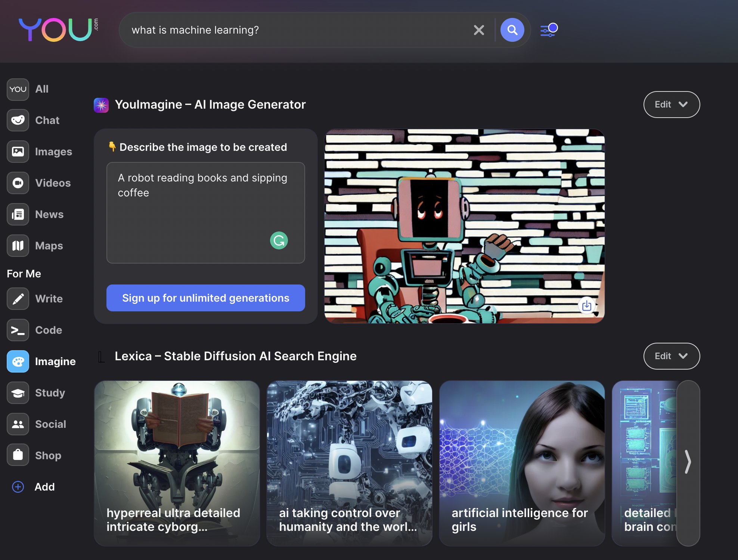Click 'Lexica – Stable Diffusion AI Search Engine' title
Viewport: 738px width, 560px height.
click(x=236, y=356)
